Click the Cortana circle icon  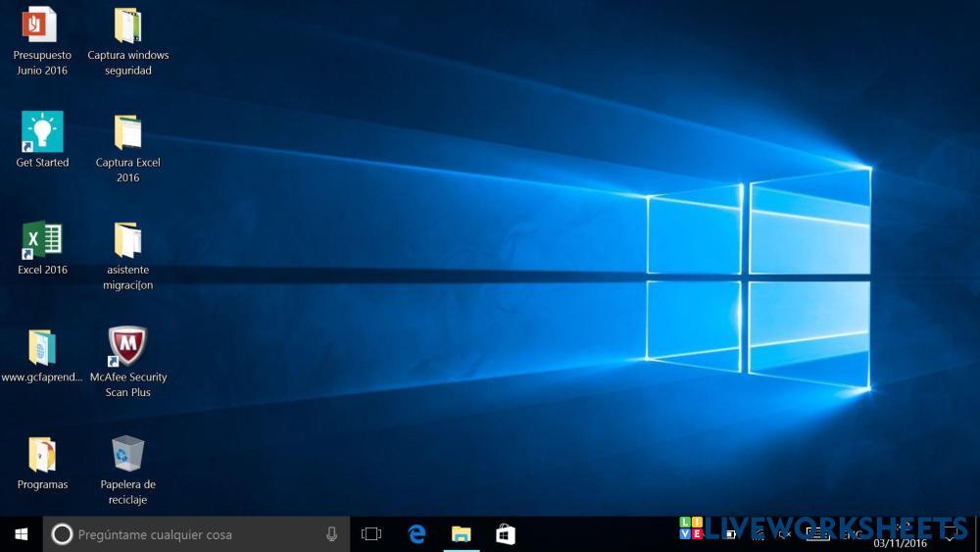pos(61,534)
